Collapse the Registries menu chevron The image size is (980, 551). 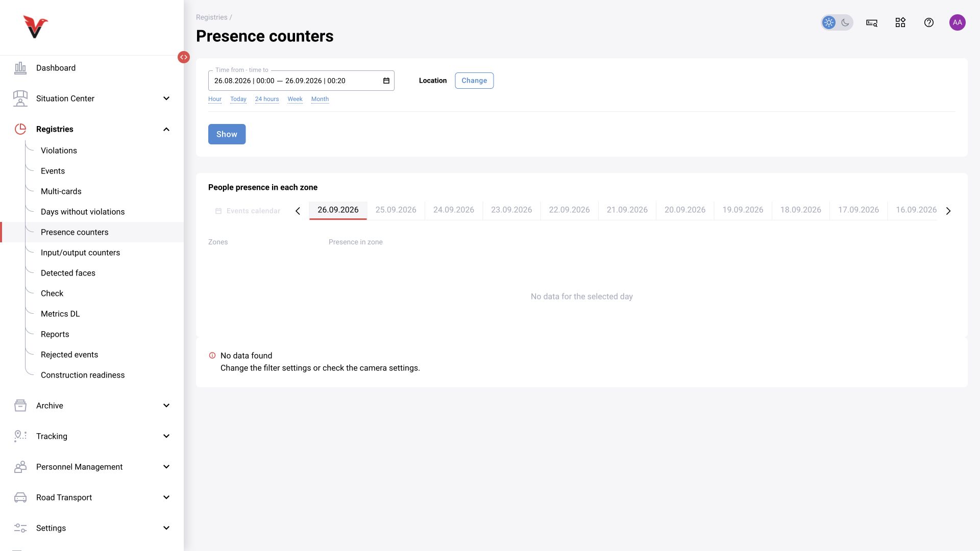166,129
